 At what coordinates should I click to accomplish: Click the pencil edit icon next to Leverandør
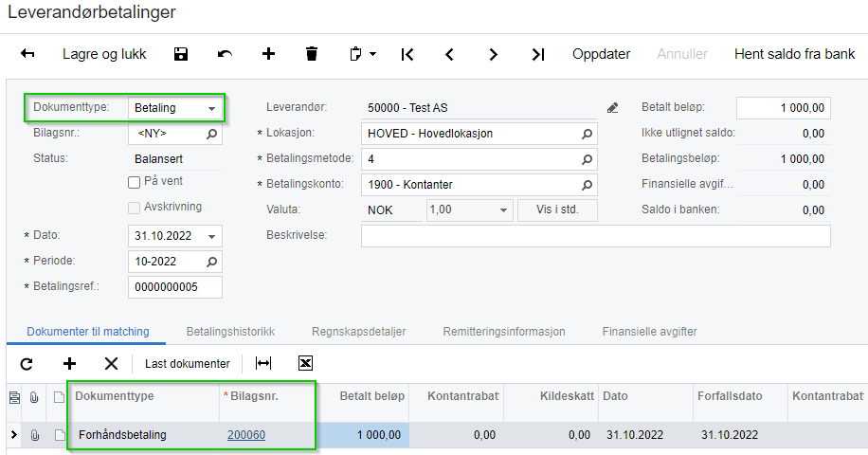click(612, 108)
